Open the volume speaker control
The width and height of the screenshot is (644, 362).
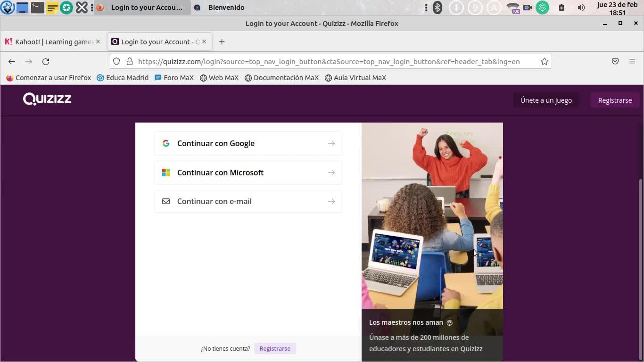581,8
